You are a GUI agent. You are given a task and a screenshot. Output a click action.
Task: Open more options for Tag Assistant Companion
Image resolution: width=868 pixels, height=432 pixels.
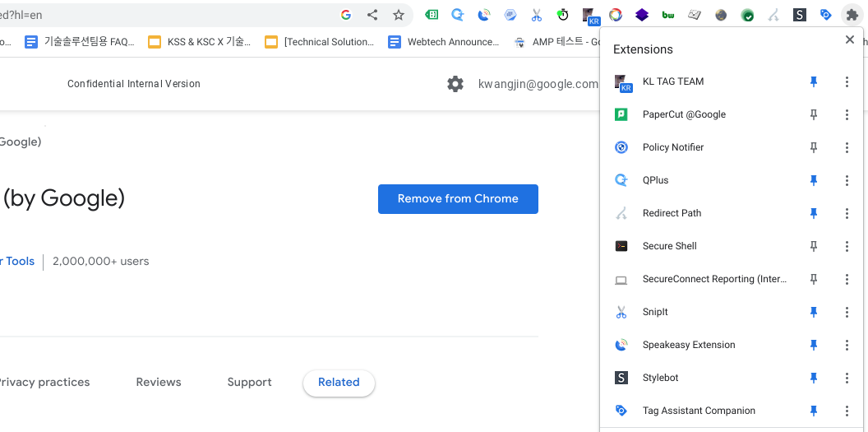[x=847, y=411]
